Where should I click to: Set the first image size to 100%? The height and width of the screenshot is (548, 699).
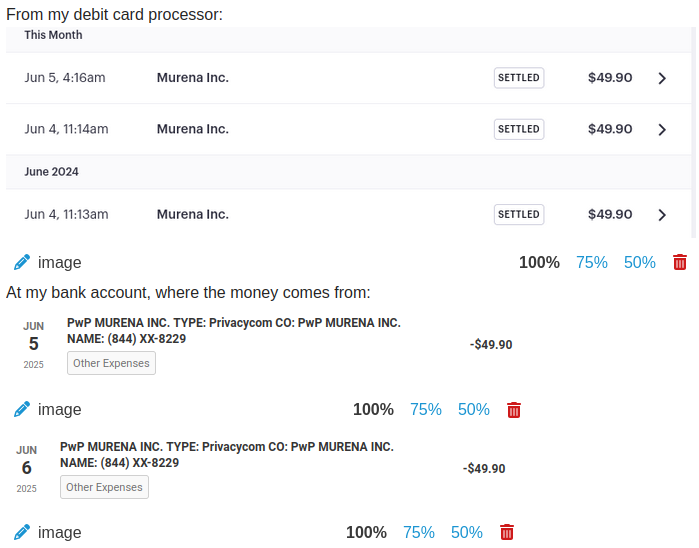(539, 262)
